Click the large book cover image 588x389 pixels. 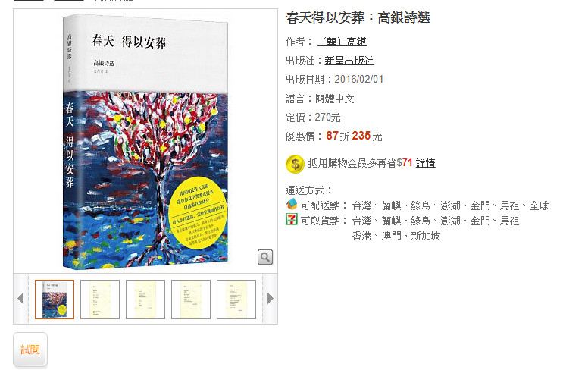145,142
